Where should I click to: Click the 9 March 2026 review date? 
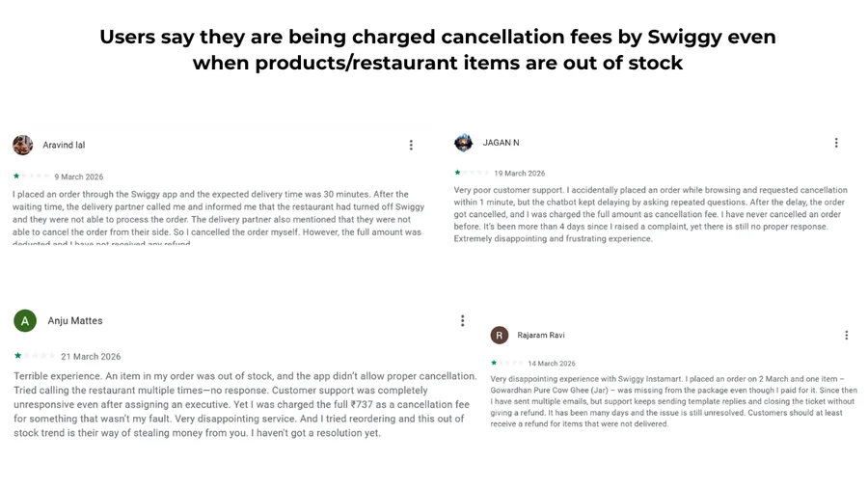(79, 177)
